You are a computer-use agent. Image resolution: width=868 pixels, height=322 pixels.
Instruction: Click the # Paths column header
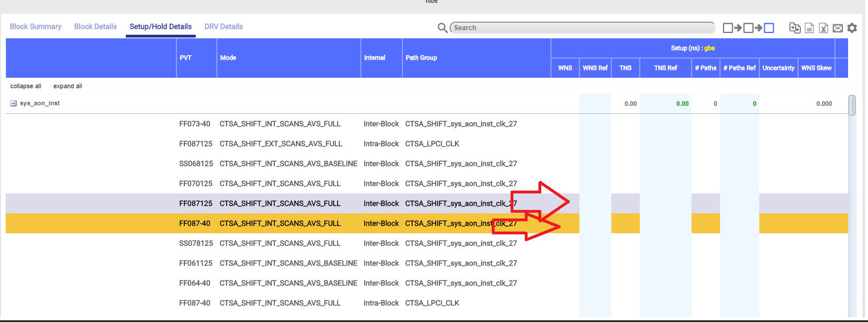tap(706, 68)
